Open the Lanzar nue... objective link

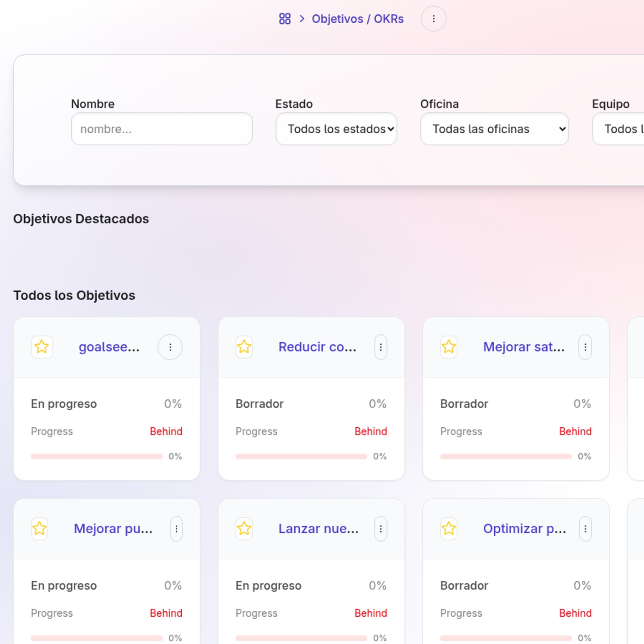click(x=318, y=529)
